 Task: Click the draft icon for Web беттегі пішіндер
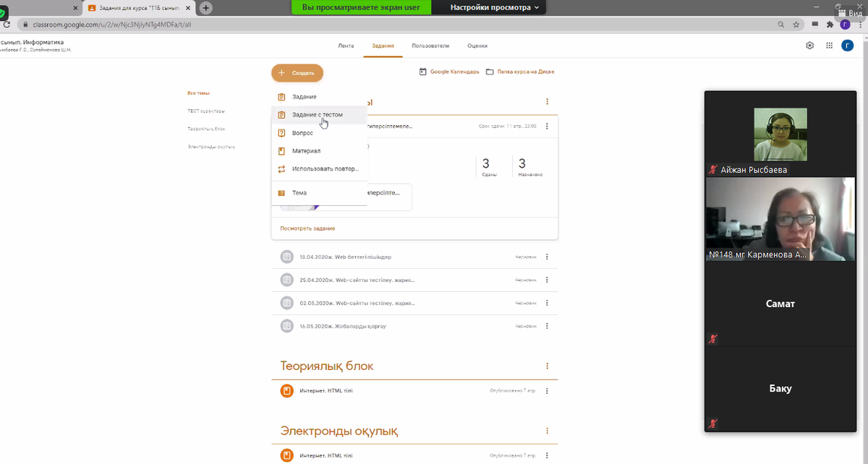pyautogui.click(x=287, y=257)
